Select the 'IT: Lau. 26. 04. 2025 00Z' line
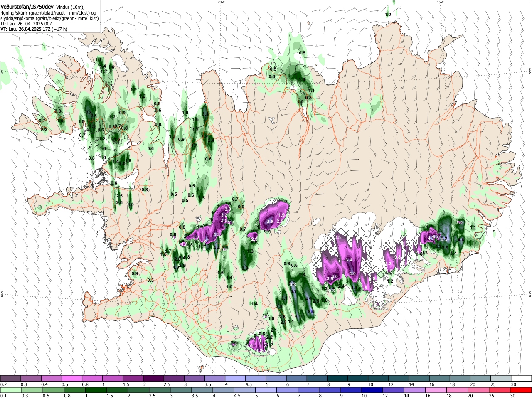 tap(26, 24)
